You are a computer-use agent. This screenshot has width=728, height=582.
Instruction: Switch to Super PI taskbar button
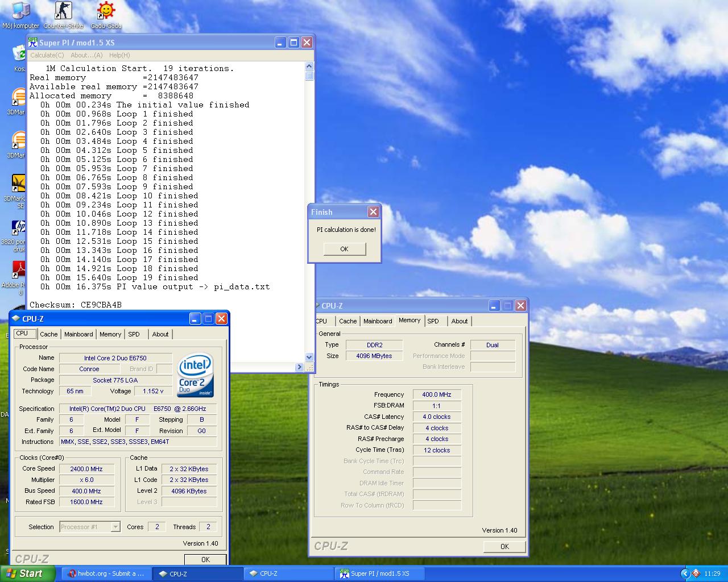click(380, 573)
